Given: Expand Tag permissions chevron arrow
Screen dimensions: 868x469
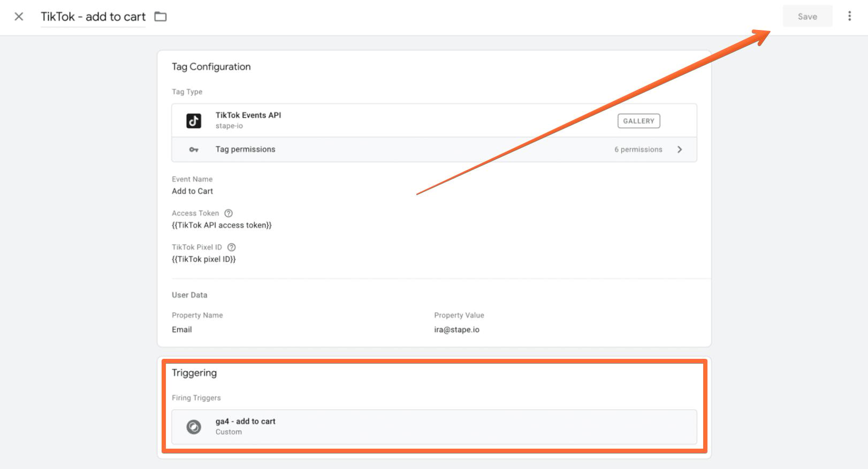Looking at the screenshot, I should [x=680, y=150].
